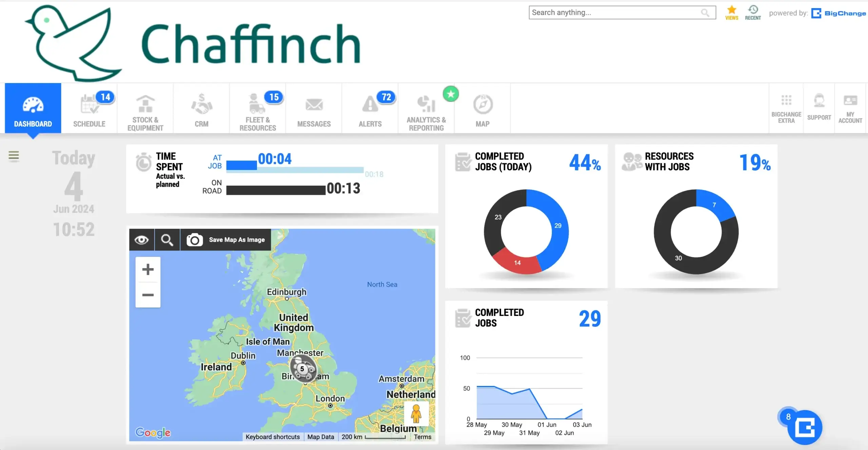
Task: Zoom in the map with plus
Action: (x=148, y=269)
